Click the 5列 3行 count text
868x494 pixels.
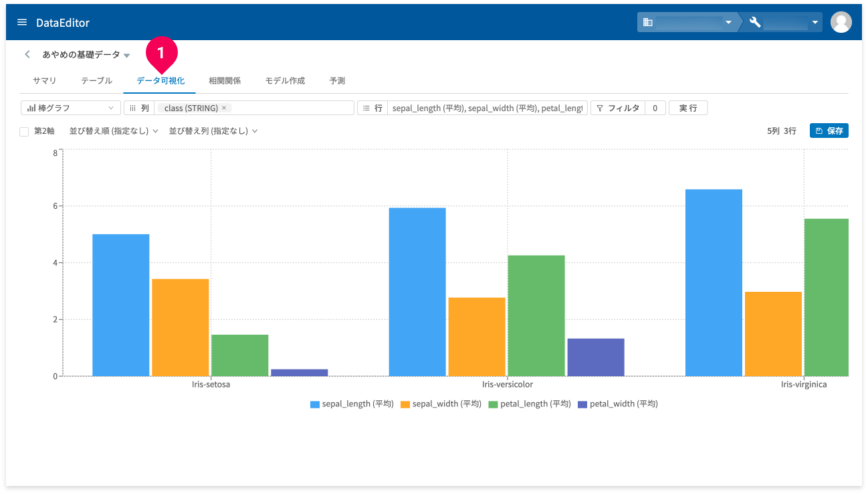coord(782,131)
